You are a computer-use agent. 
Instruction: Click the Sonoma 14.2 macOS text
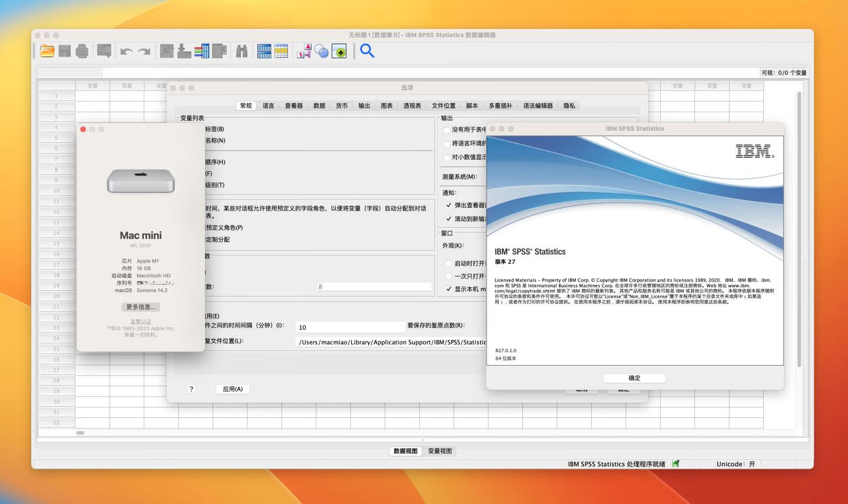(x=152, y=290)
